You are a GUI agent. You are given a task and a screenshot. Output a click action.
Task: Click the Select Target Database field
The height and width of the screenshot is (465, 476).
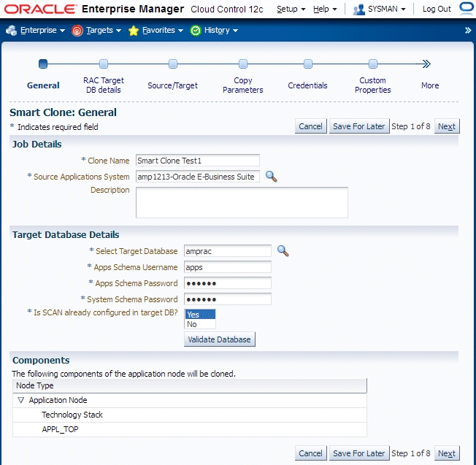click(227, 251)
